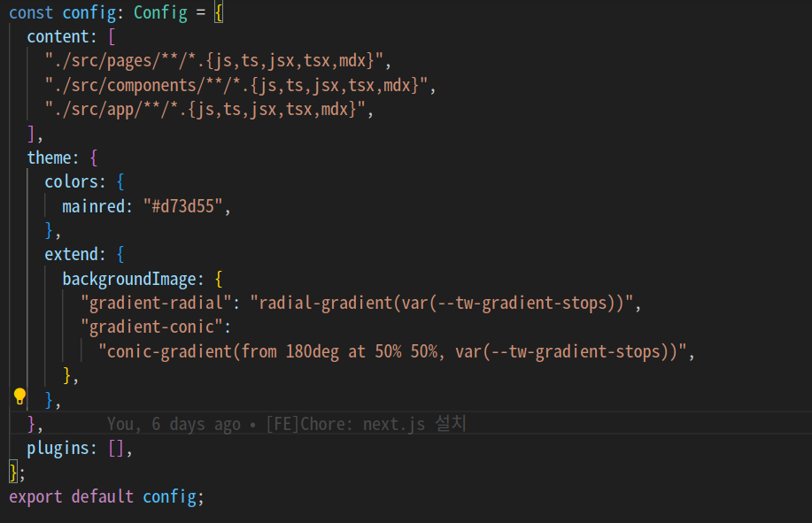812x523 pixels.
Task: Click the 'plugins' property key
Action: (x=58, y=449)
